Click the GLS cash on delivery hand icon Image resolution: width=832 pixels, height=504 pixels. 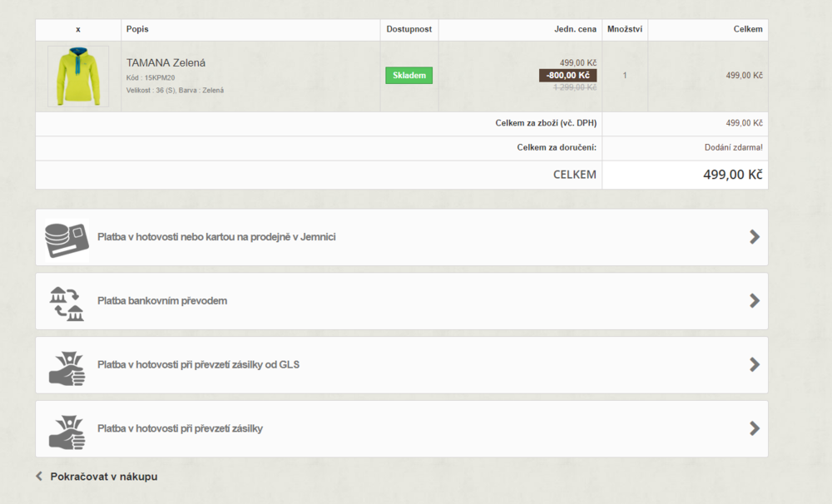(x=67, y=368)
